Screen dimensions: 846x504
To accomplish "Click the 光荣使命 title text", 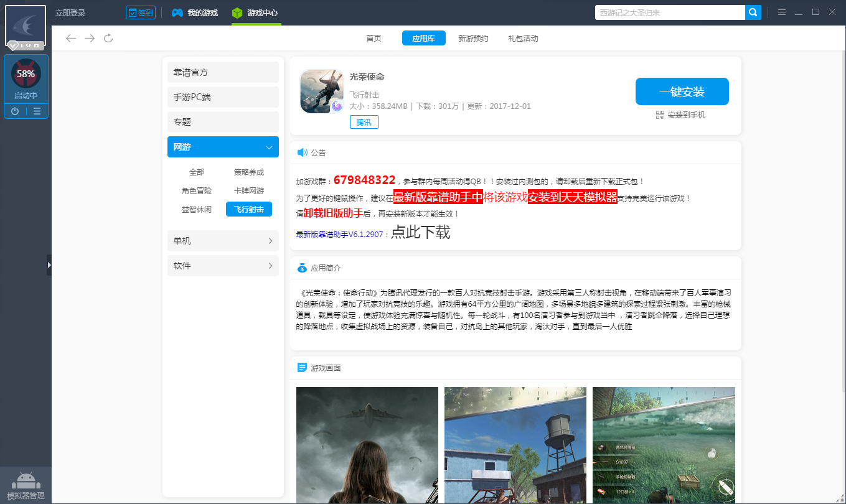I will coord(367,77).
